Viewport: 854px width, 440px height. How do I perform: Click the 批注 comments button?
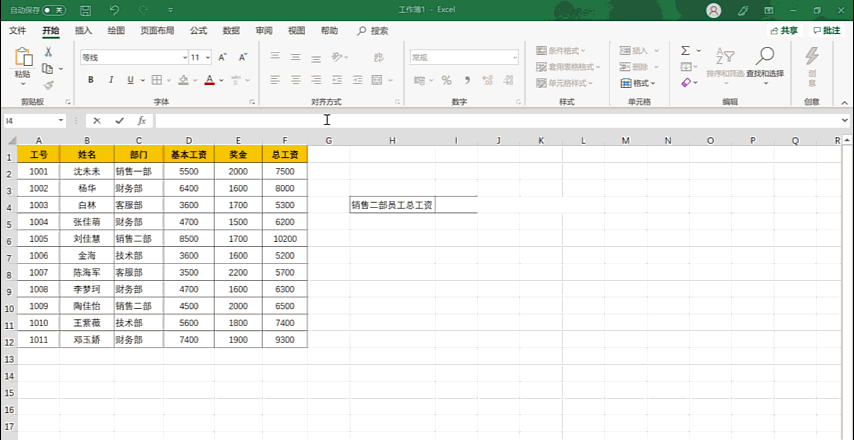(x=827, y=31)
